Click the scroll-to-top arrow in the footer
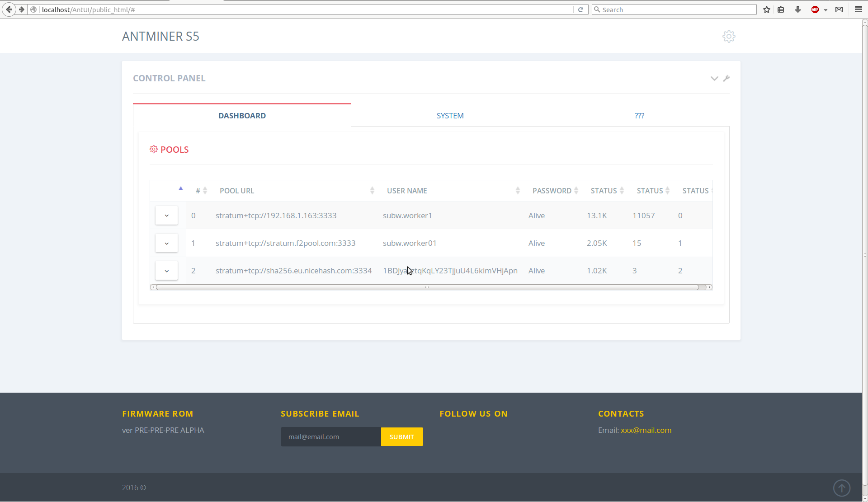The image size is (868, 502). click(841, 488)
